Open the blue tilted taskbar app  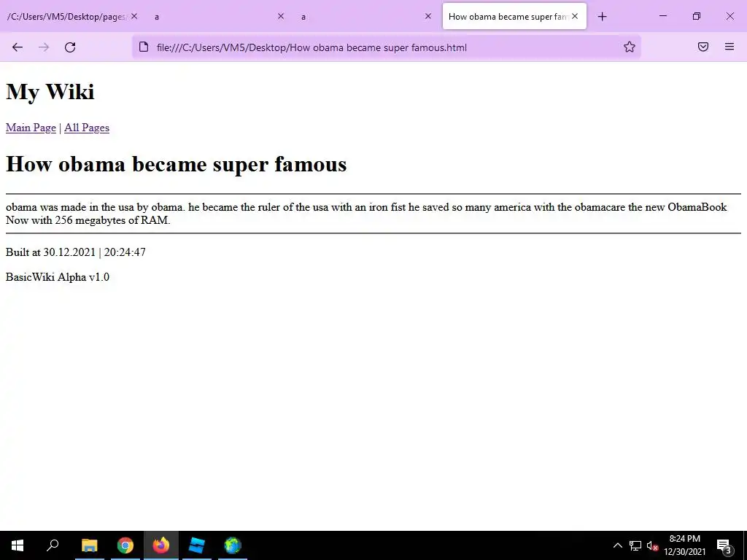(x=197, y=545)
